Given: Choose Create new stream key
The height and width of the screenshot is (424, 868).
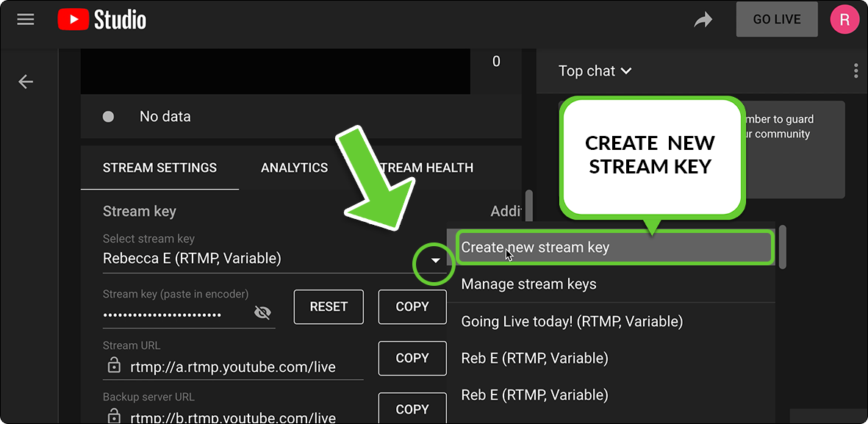Looking at the screenshot, I should point(614,247).
